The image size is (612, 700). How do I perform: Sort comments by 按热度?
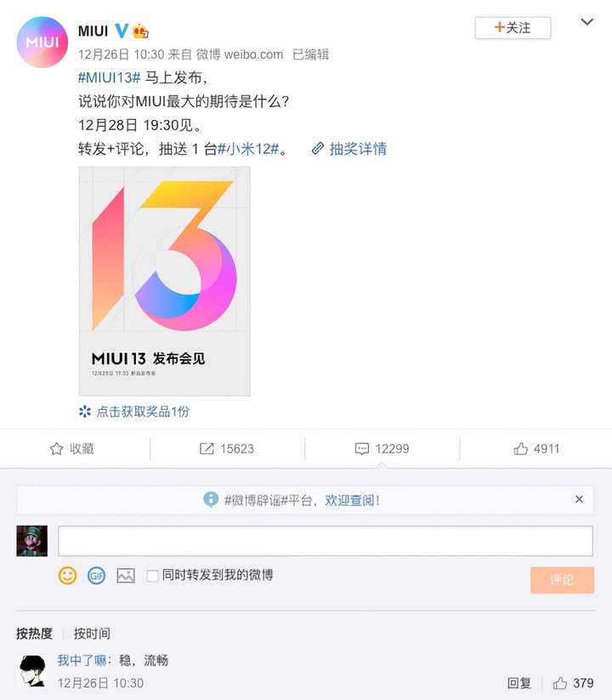[34, 633]
